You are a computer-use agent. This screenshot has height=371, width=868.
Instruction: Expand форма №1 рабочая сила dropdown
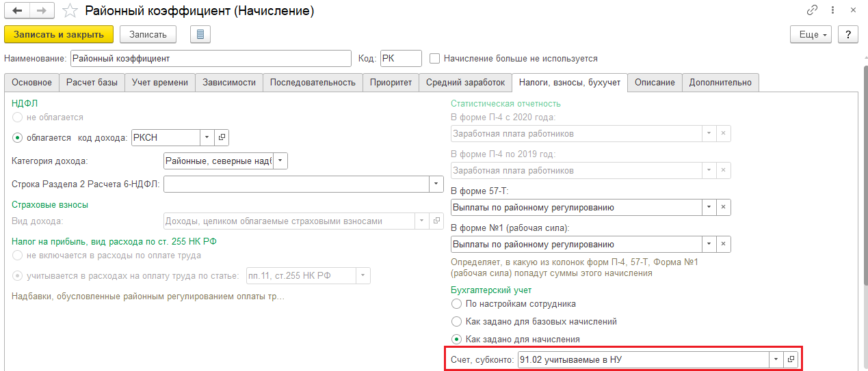709,244
